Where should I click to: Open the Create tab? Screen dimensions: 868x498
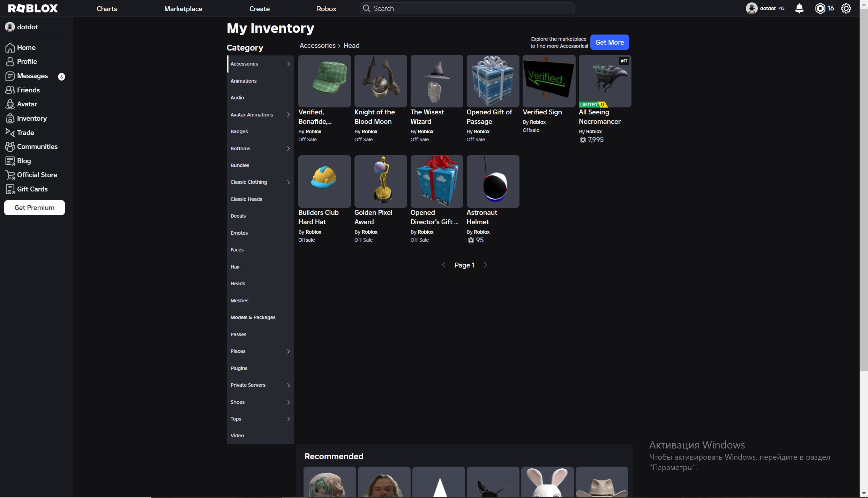(x=260, y=9)
